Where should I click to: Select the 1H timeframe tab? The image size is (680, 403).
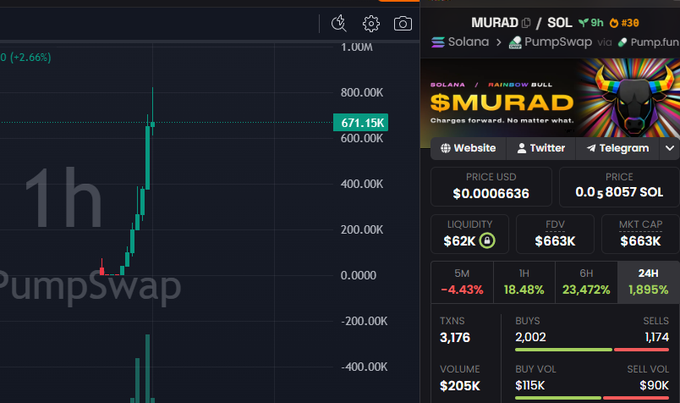[524, 282]
